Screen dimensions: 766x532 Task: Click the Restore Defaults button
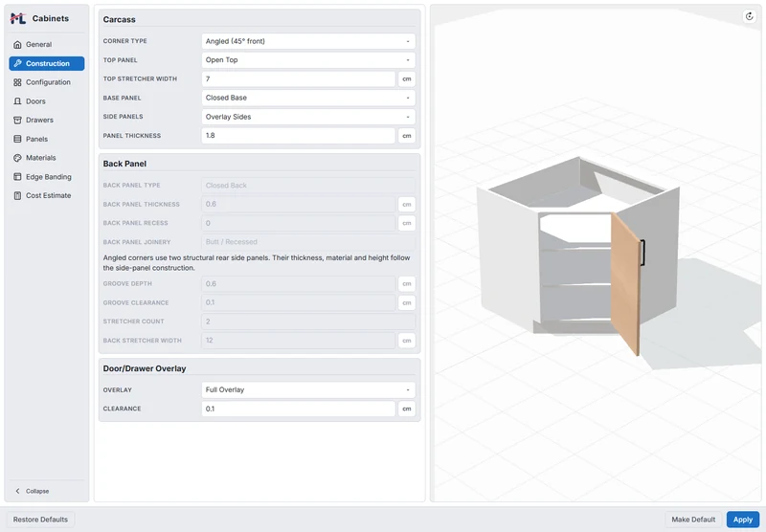[x=40, y=520]
